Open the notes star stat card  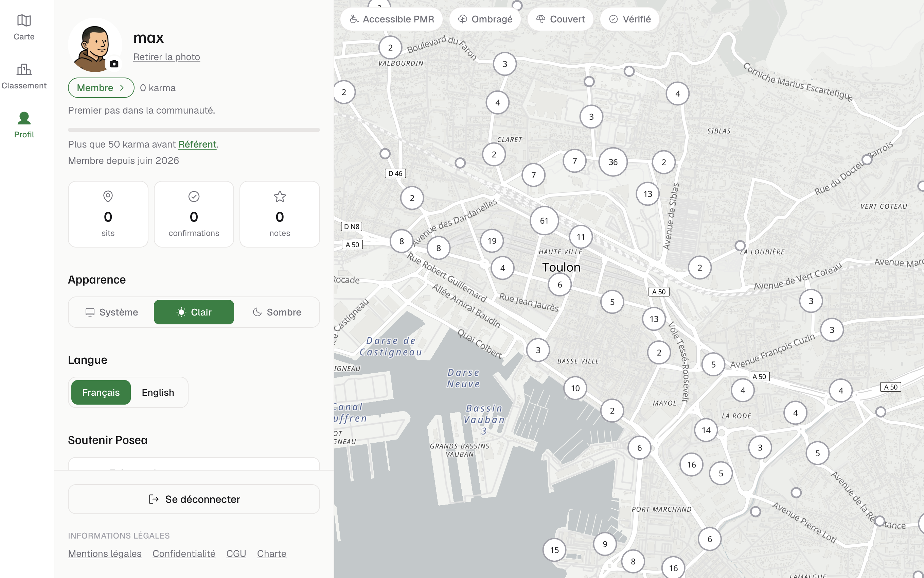pos(280,214)
